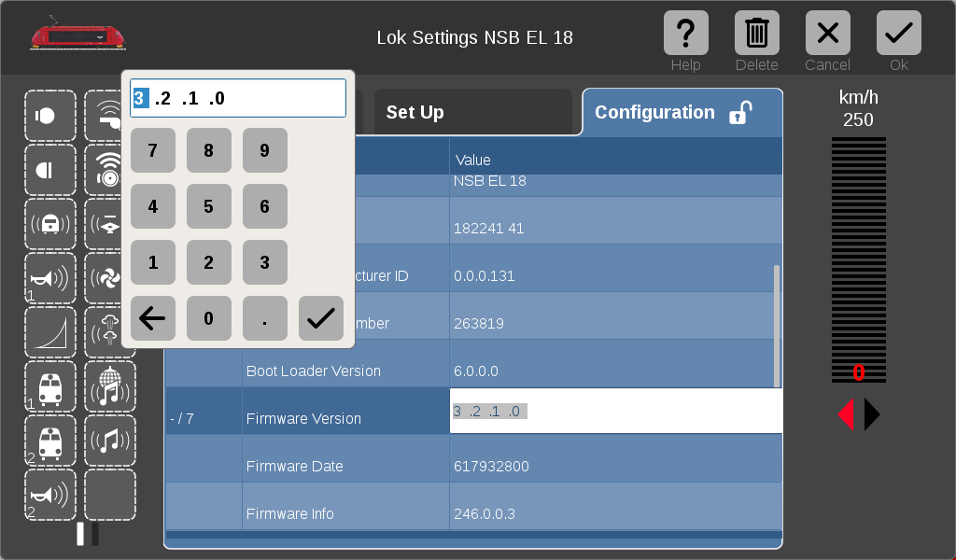Image resolution: width=956 pixels, height=560 pixels.
Task: Tap keypad digit 7
Action: point(153,150)
